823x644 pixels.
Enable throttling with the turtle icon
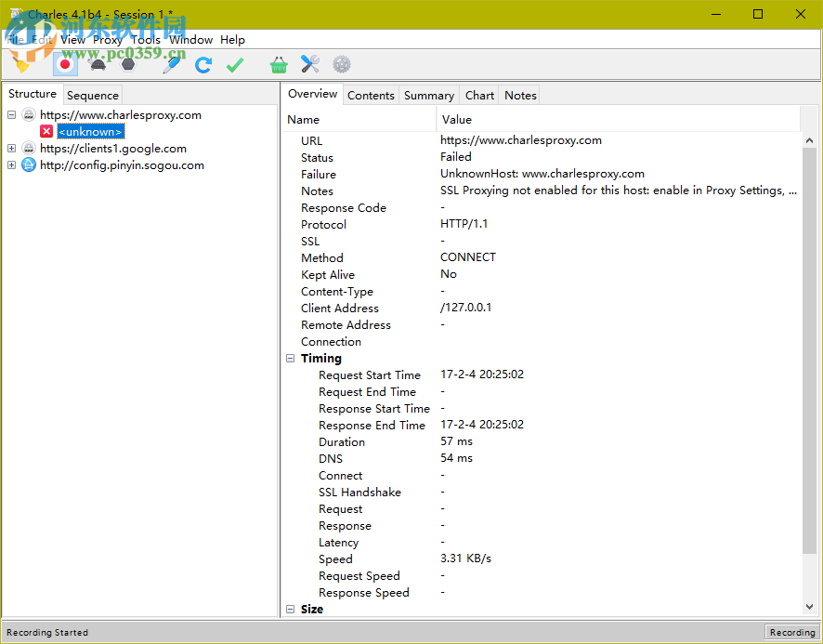tap(96, 64)
